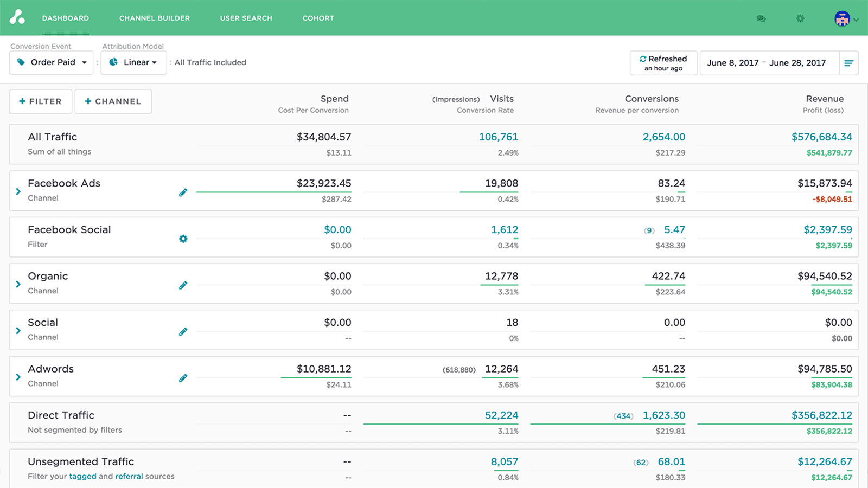The image size is (868, 488).
Task: Click the app logo icon top left
Action: coord(18,17)
